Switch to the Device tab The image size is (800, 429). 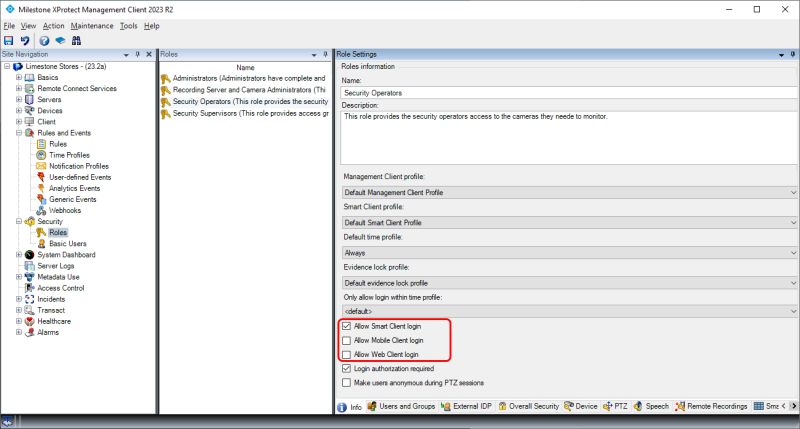[581, 407]
